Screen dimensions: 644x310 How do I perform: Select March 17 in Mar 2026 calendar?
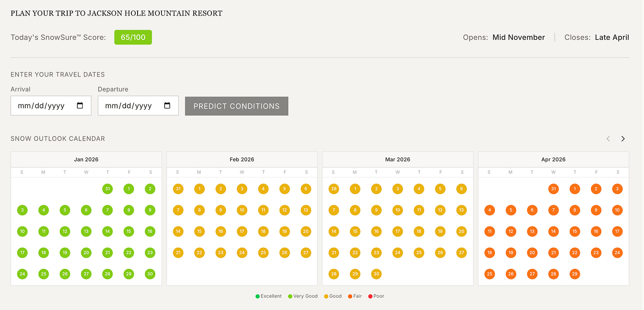[398, 231]
